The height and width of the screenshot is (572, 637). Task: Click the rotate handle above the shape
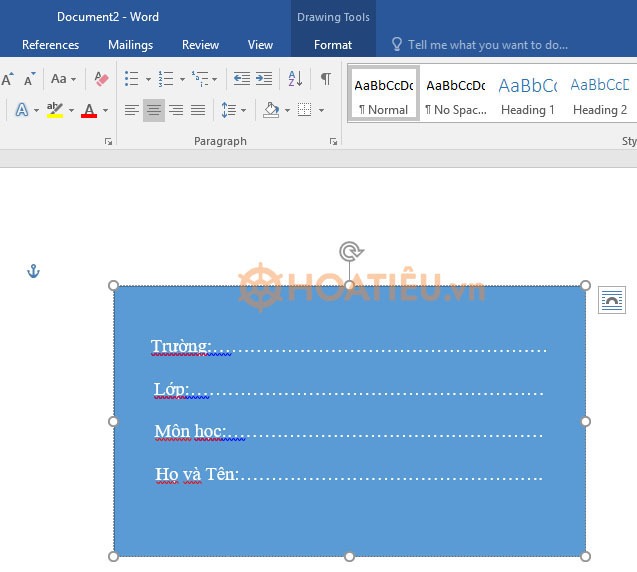click(x=349, y=251)
